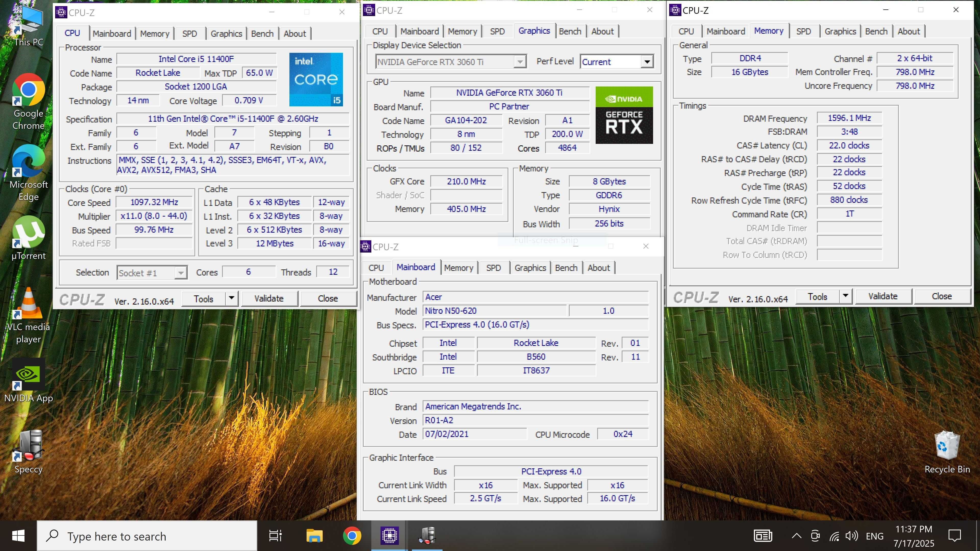The width and height of the screenshot is (980, 551).
Task: Open Wi-Fi network tray icon
Action: [x=834, y=536]
